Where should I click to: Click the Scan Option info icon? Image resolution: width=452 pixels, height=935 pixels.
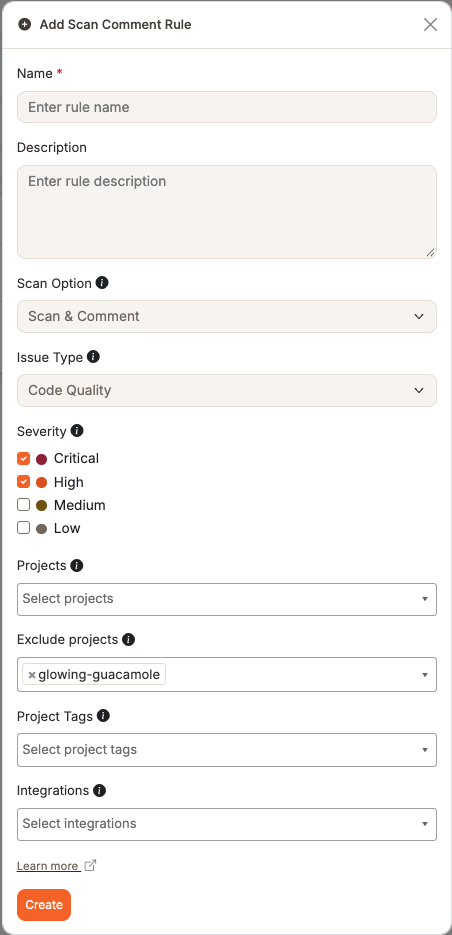click(x=102, y=283)
